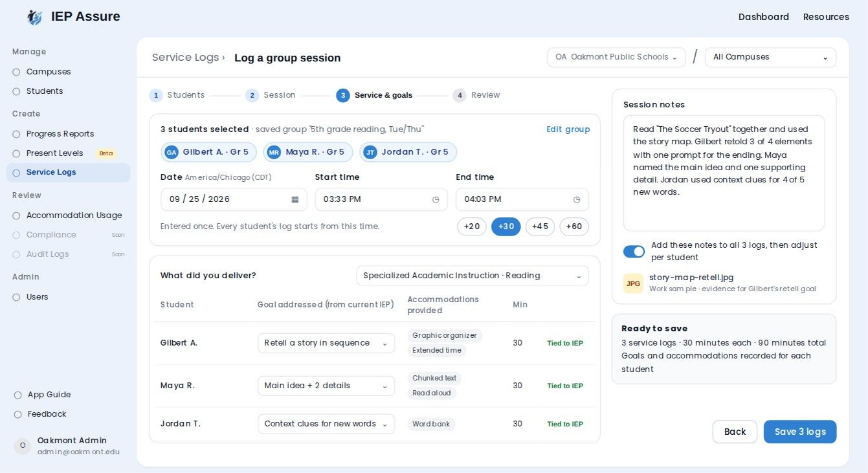Viewport: 868px width, 473px height.
Task: Click the Users sidebar icon
Action: click(x=16, y=297)
